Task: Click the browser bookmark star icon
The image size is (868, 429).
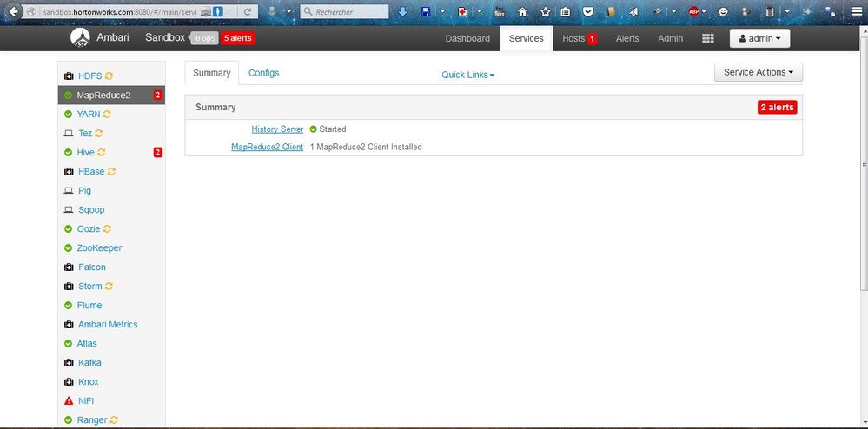Action: 546,11
